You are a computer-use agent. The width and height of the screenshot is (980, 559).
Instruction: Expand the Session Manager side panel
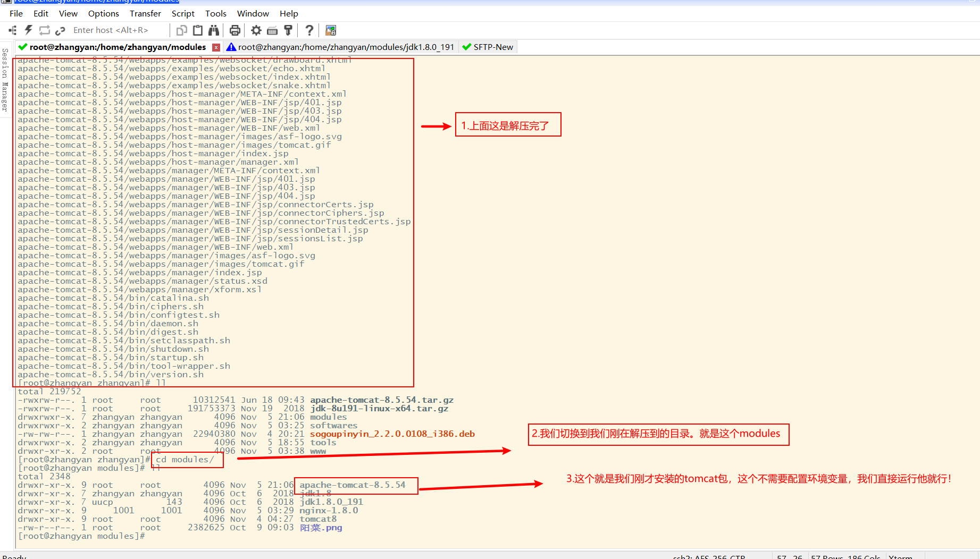pyautogui.click(x=5, y=80)
